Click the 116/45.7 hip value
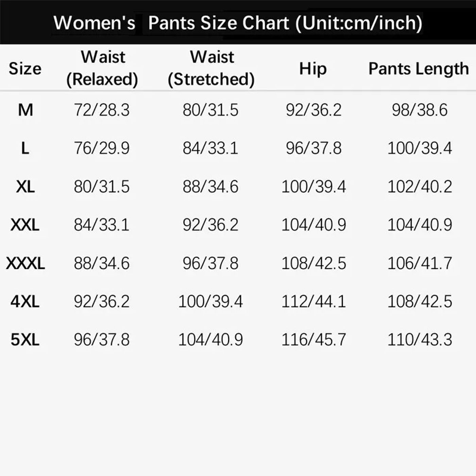Image resolution: width=476 pixels, height=476 pixels. click(313, 340)
